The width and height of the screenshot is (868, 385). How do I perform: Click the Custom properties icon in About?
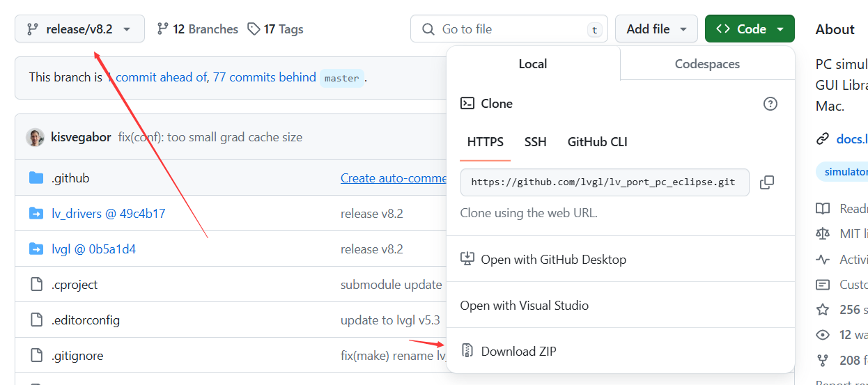tap(823, 284)
